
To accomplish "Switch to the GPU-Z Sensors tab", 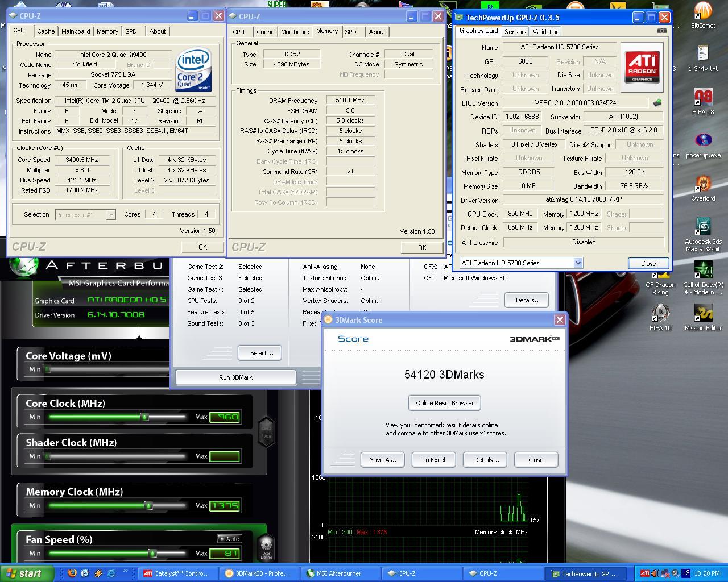I will tap(515, 32).
